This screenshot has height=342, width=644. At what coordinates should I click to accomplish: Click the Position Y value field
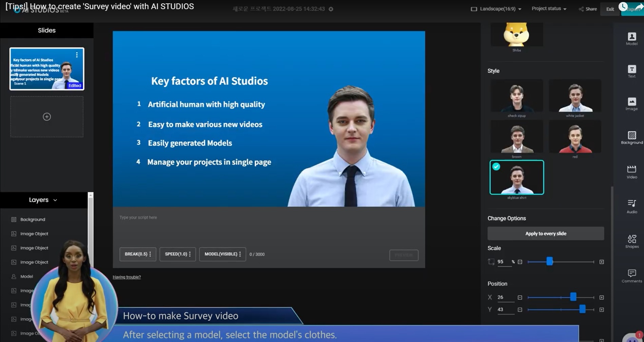pos(506,310)
